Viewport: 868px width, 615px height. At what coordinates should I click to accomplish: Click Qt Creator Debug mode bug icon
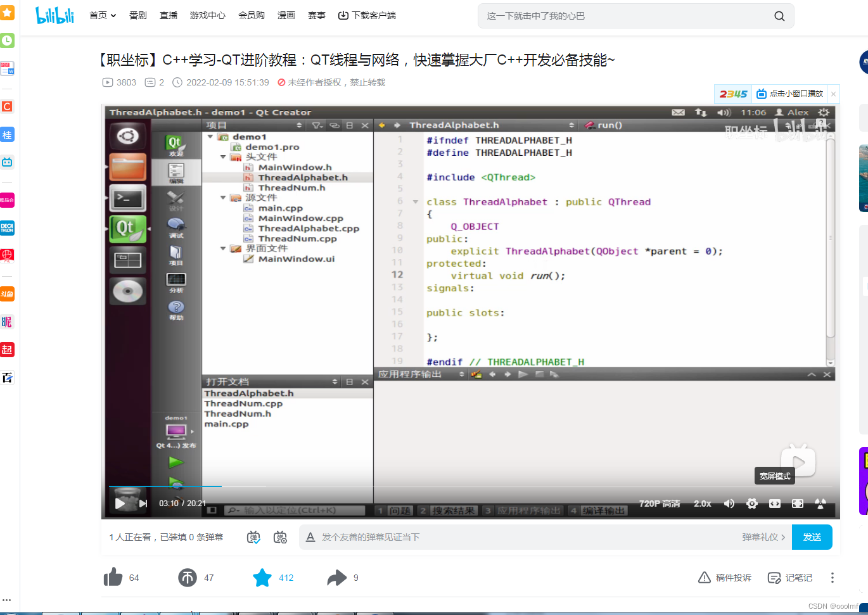click(176, 227)
